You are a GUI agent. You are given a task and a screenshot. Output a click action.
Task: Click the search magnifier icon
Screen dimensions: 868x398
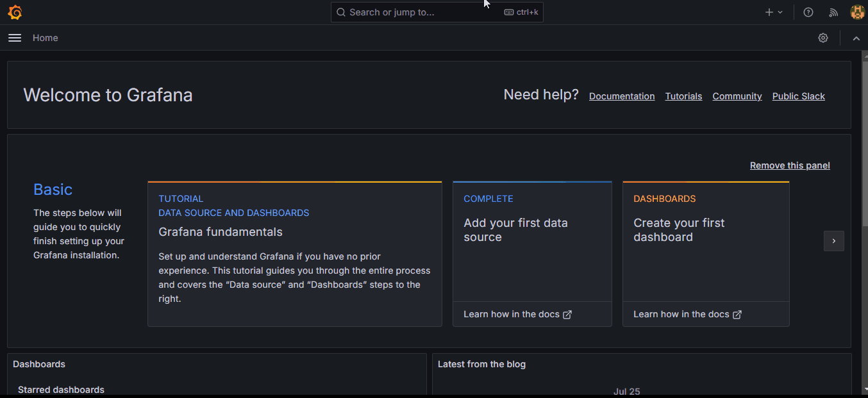[x=341, y=12]
